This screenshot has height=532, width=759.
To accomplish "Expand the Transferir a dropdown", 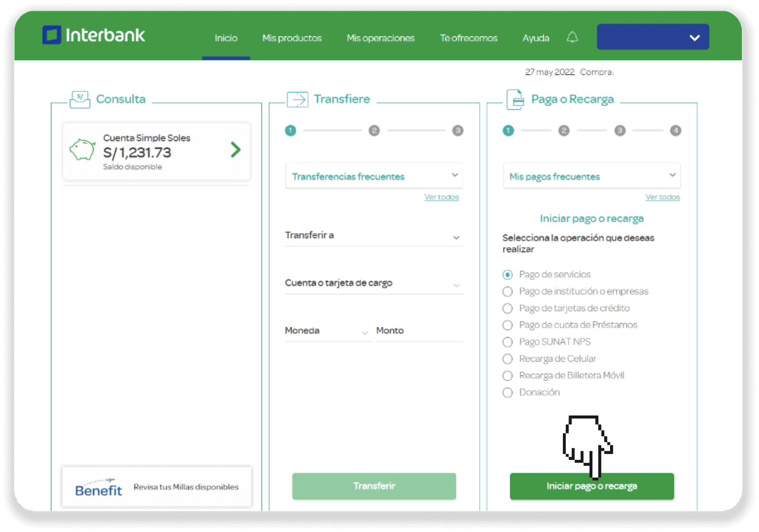I will point(374,236).
